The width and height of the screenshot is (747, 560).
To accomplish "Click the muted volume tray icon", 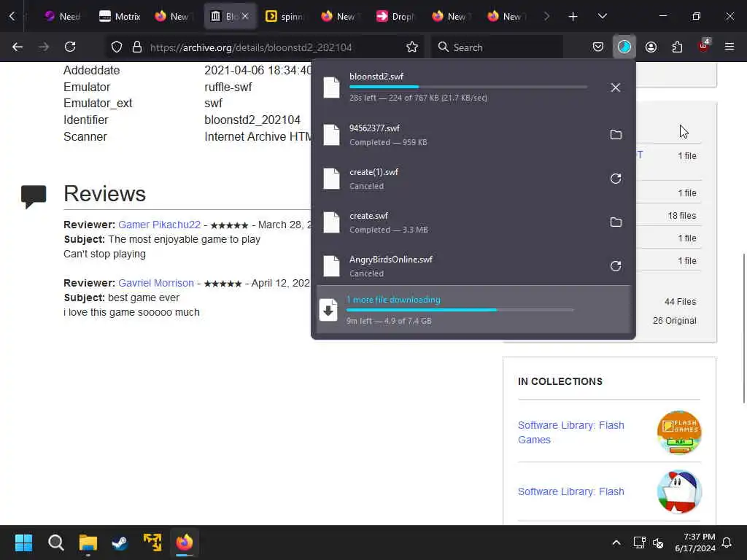I will coord(658,542).
